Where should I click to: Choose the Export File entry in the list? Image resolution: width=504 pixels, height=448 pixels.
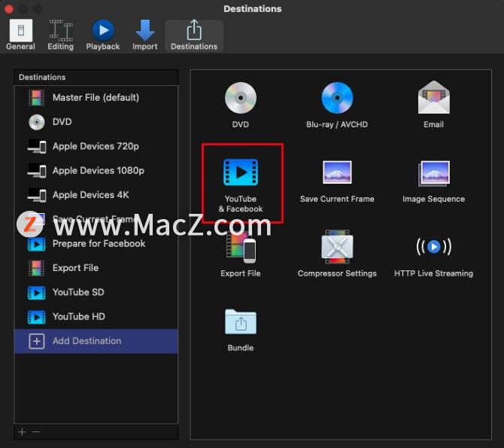point(96,268)
